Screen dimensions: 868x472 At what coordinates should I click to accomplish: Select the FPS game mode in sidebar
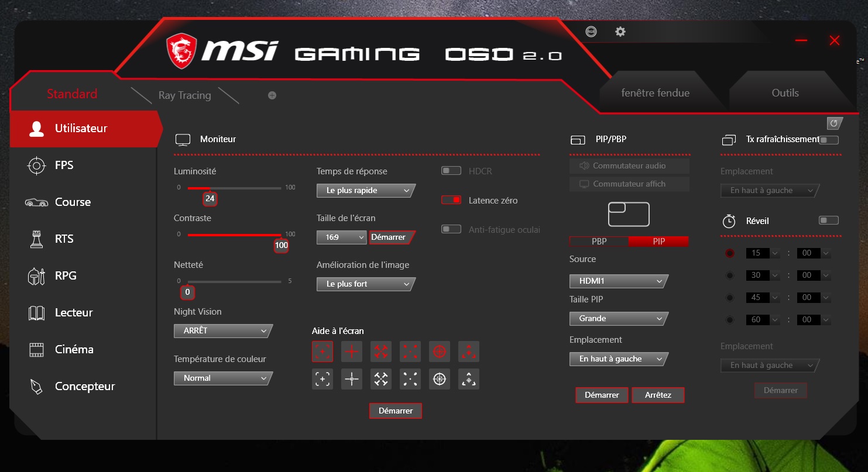pos(64,165)
